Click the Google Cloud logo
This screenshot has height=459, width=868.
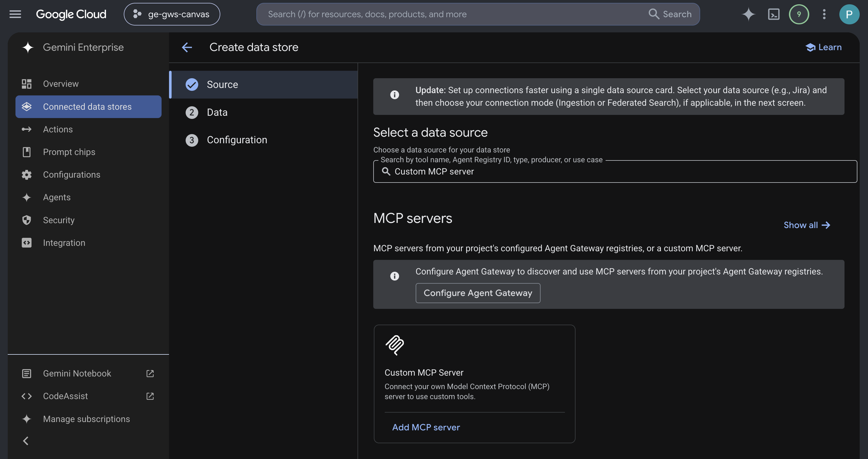click(x=71, y=14)
